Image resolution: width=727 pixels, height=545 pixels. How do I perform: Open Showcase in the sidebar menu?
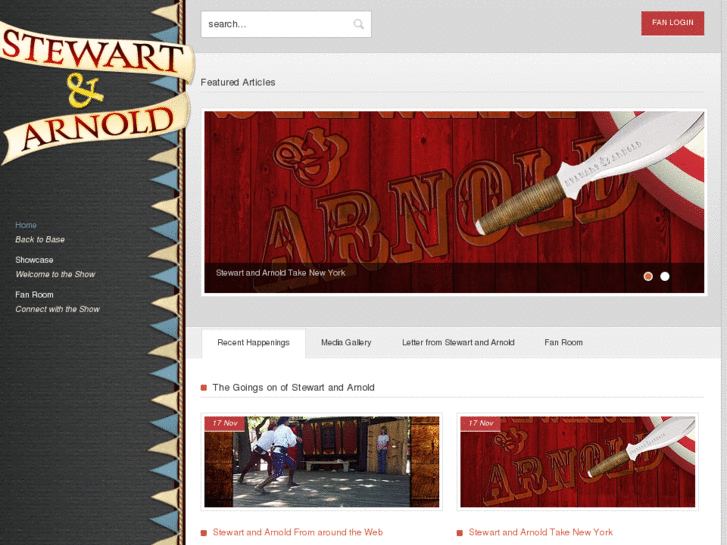[x=34, y=260]
